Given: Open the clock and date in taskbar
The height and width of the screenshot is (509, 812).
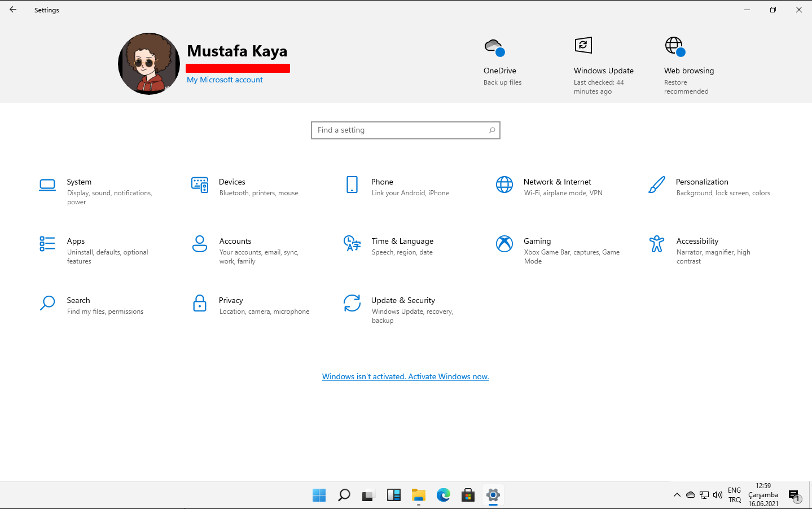Looking at the screenshot, I should coord(763,495).
